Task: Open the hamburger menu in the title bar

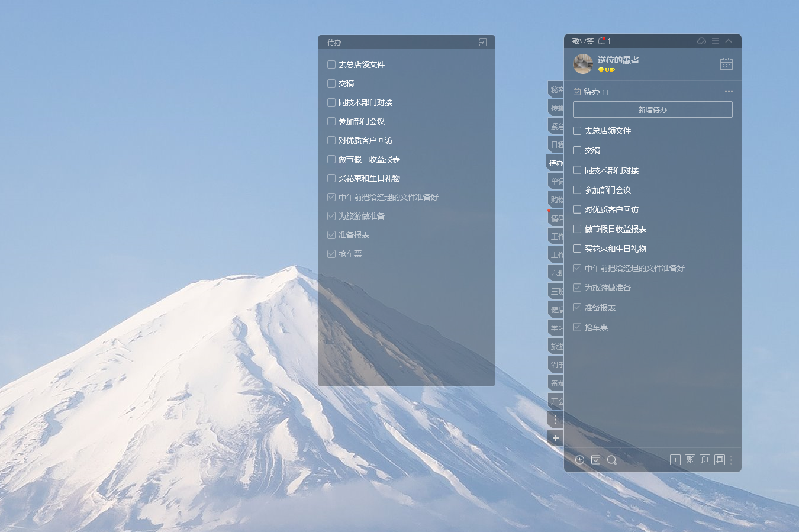Action: tap(715, 41)
